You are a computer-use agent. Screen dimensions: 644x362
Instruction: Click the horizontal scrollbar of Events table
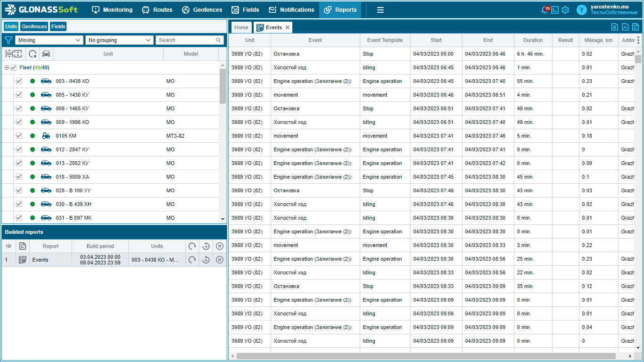click(x=426, y=356)
